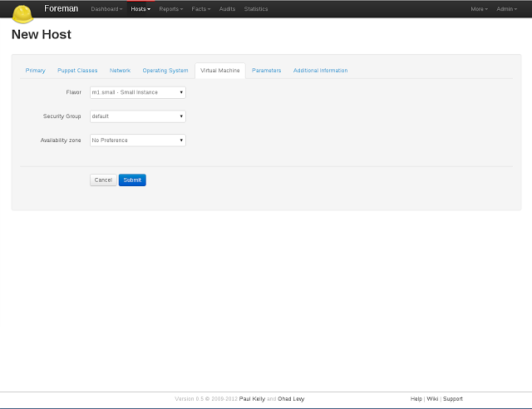The image size is (532, 409).
Task: Open Ohad Levy footer link
Action: [291, 399]
